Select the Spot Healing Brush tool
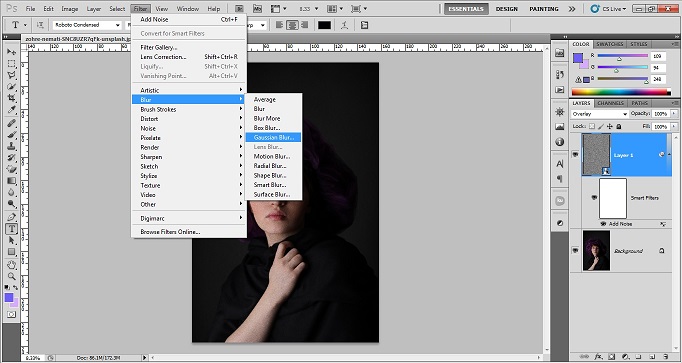This screenshot has width=682, height=363. pos(11,123)
